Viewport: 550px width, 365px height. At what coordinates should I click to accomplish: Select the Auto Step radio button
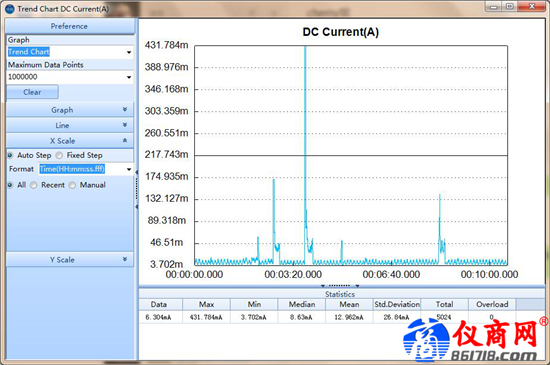click(x=10, y=155)
